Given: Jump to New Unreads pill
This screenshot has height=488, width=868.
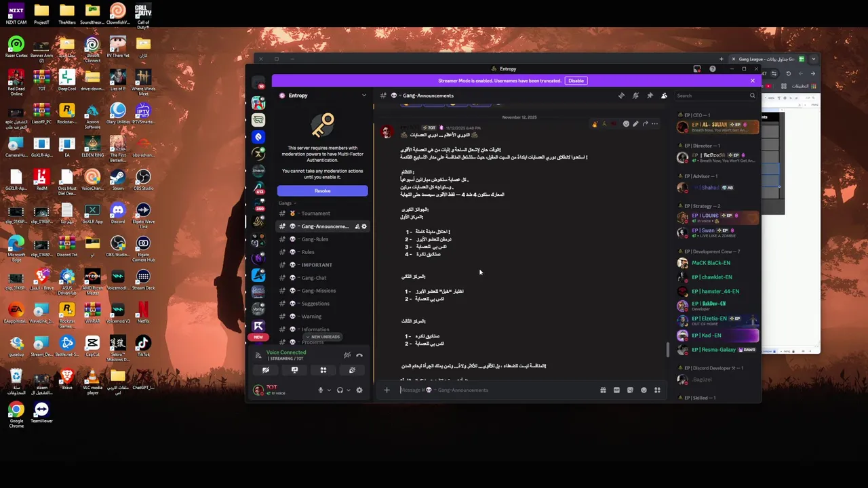Looking at the screenshot, I should click(323, 337).
